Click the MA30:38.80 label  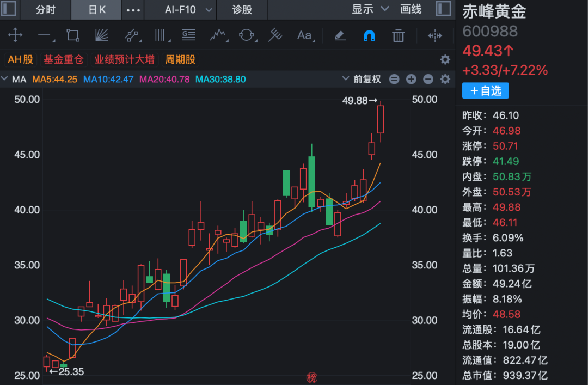point(220,79)
